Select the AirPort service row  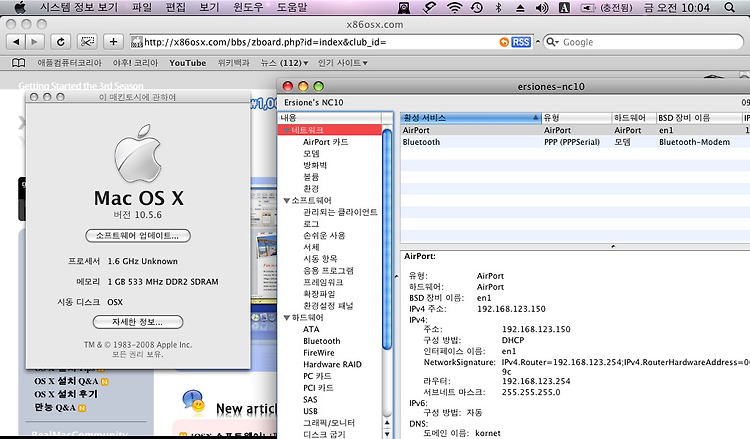575,130
